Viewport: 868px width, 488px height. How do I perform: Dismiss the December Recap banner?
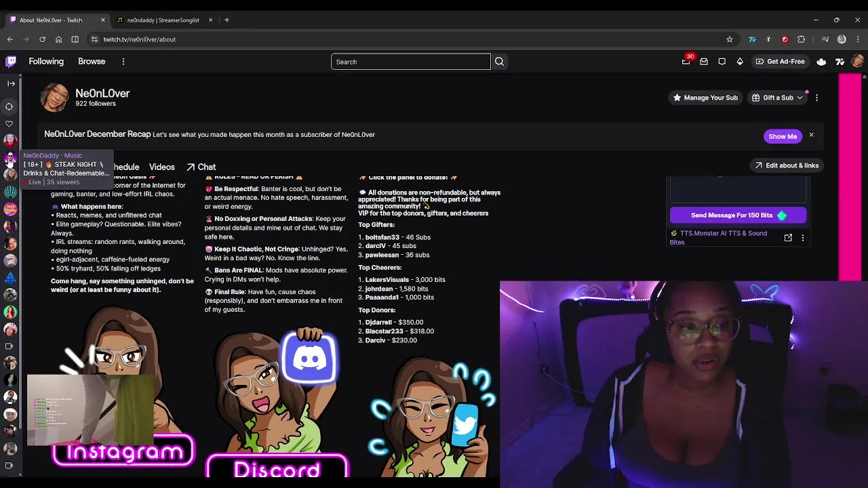point(811,136)
